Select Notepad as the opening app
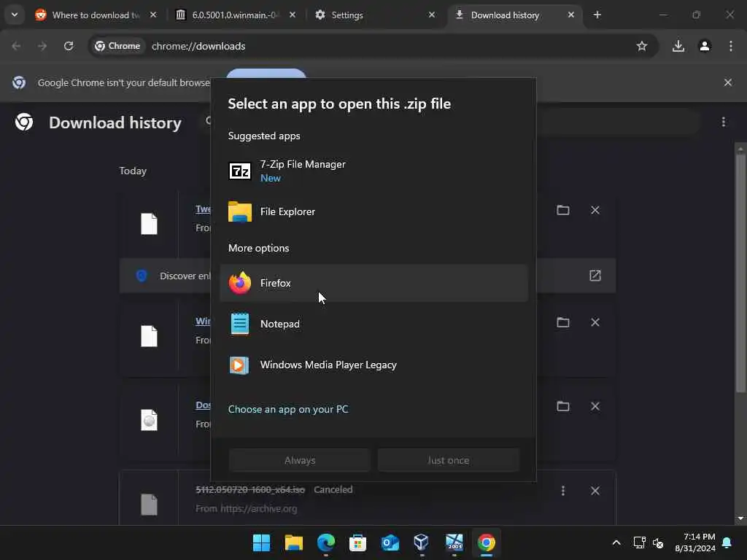The height and width of the screenshot is (560, 747). pos(374,324)
